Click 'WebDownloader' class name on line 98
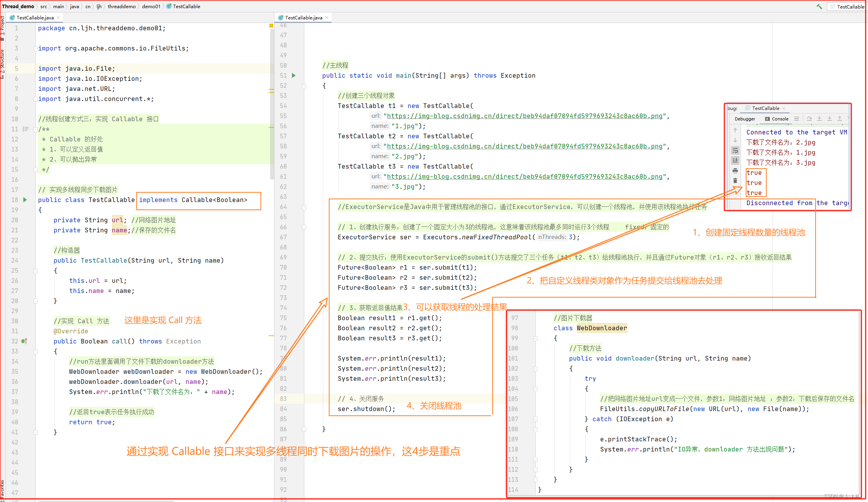The height and width of the screenshot is (502, 868). tap(602, 328)
